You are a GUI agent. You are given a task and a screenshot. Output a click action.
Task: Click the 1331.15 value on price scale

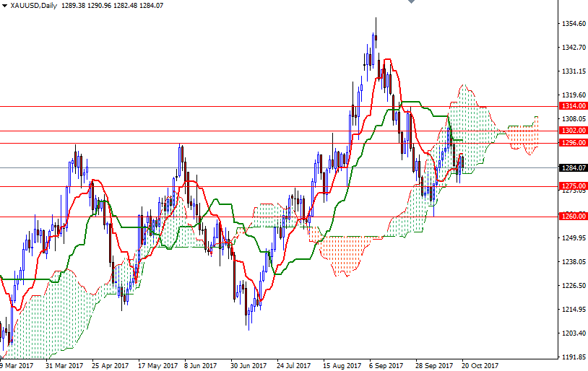coord(574,71)
